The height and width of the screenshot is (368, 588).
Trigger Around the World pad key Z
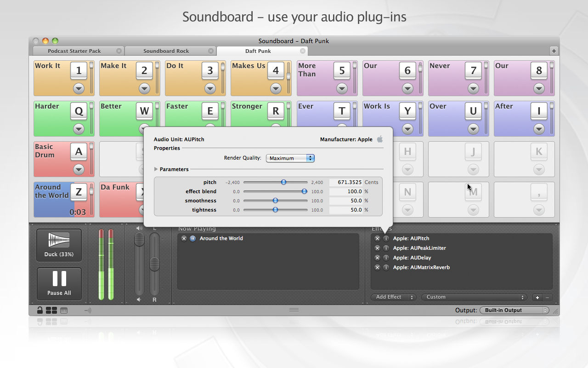tap(79, 192)
